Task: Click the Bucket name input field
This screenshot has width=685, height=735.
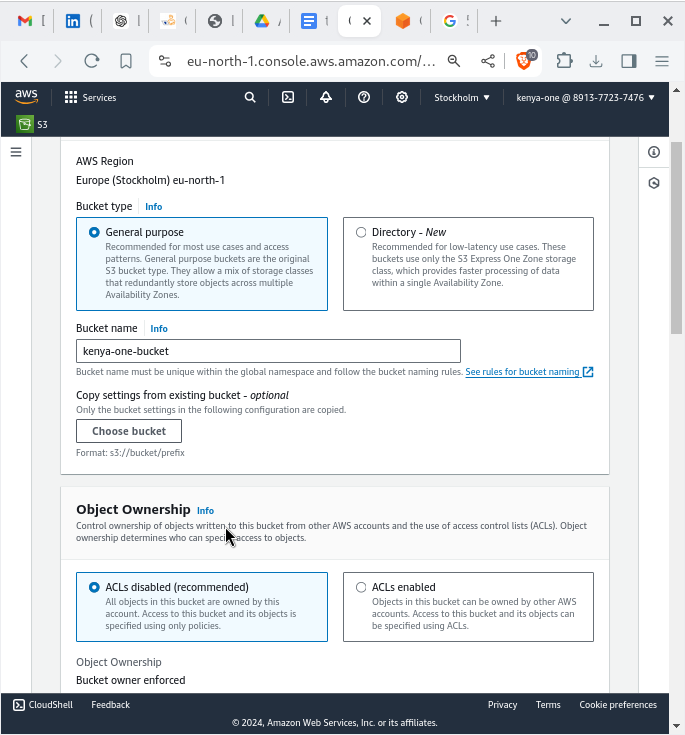Action: [x=268, y=351]
